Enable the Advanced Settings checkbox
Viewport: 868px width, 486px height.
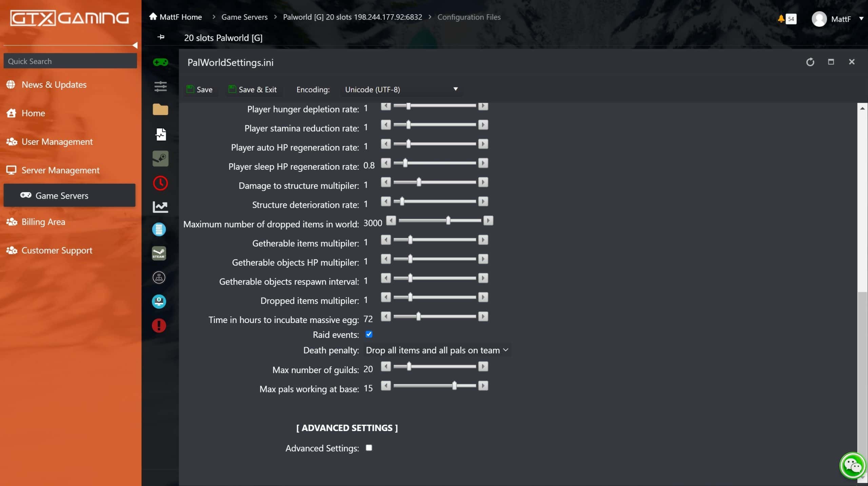pyautogui.click(x=369, y=448)
